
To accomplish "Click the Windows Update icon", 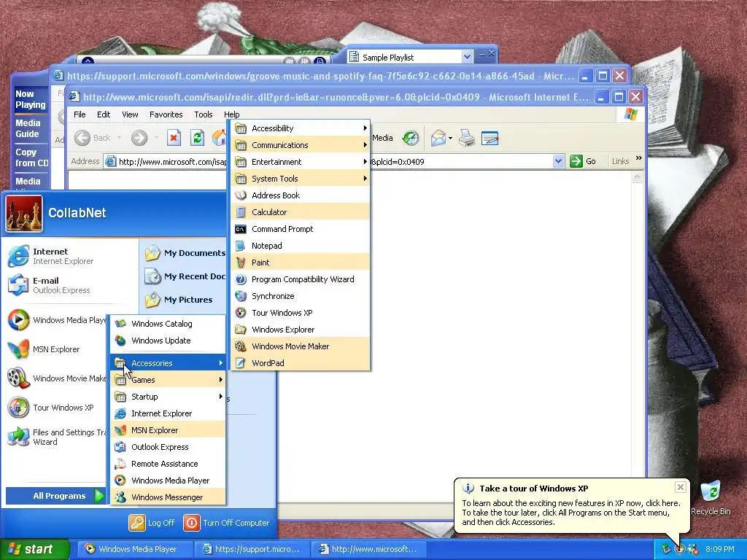I will coord(120,341).
